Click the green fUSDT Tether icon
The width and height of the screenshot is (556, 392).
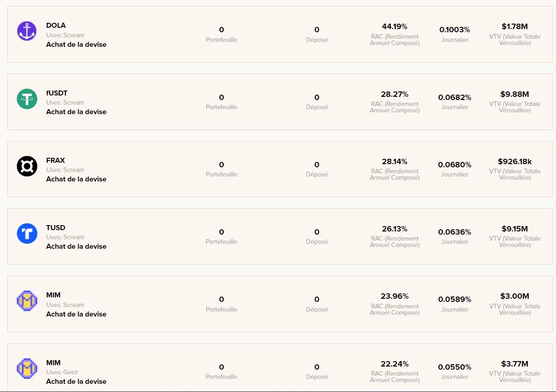pos(27,99)
